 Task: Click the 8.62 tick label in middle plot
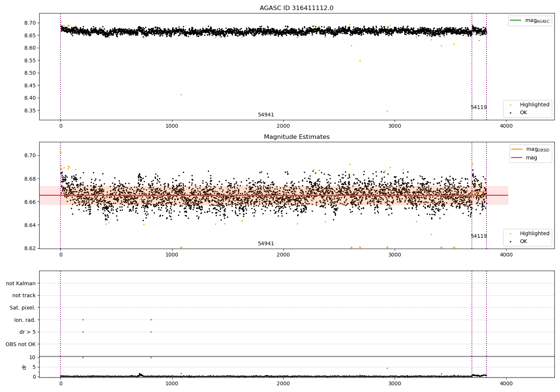coord(29,248)
